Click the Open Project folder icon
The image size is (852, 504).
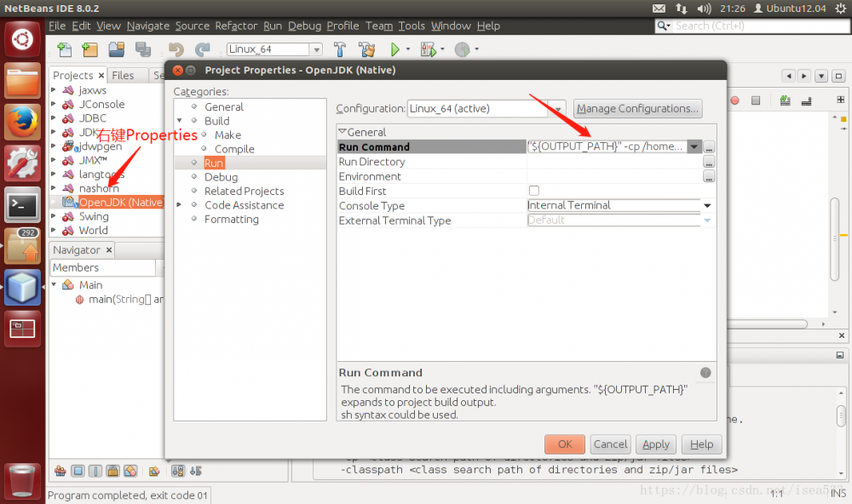pos(115,49)
